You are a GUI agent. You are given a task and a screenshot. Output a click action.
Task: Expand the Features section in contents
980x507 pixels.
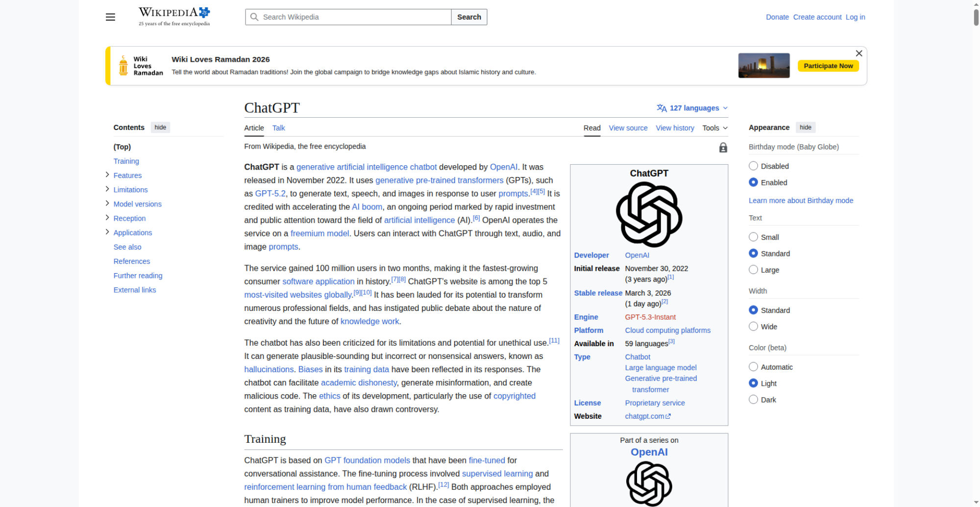(x=107, y=175)
